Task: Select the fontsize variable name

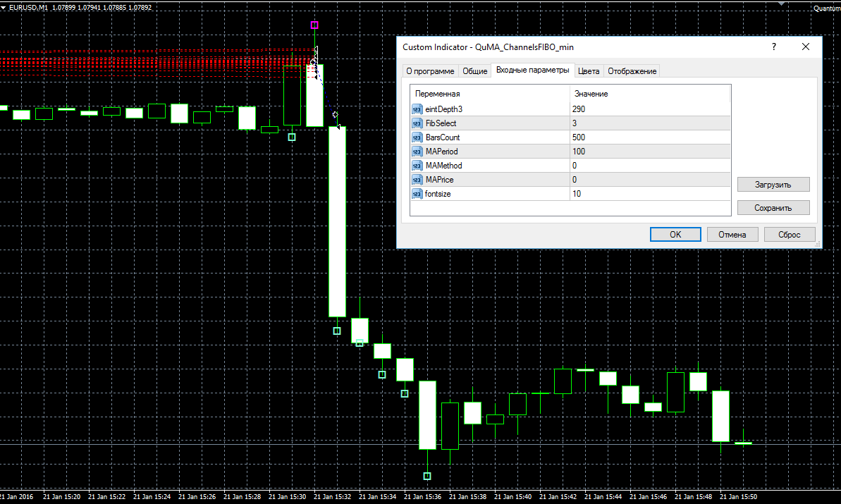Action: click(438, 194)
